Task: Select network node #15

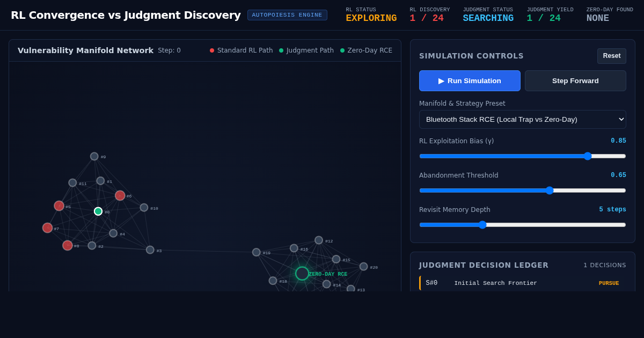Action: pyautogui.click(x=336, y=259)
